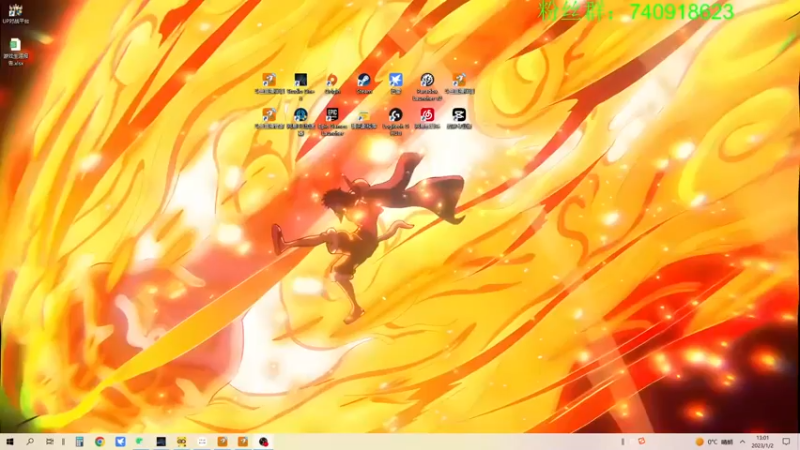
Task: Open the yellow folder shortcut on desktop
Action: tap(364, 118)
